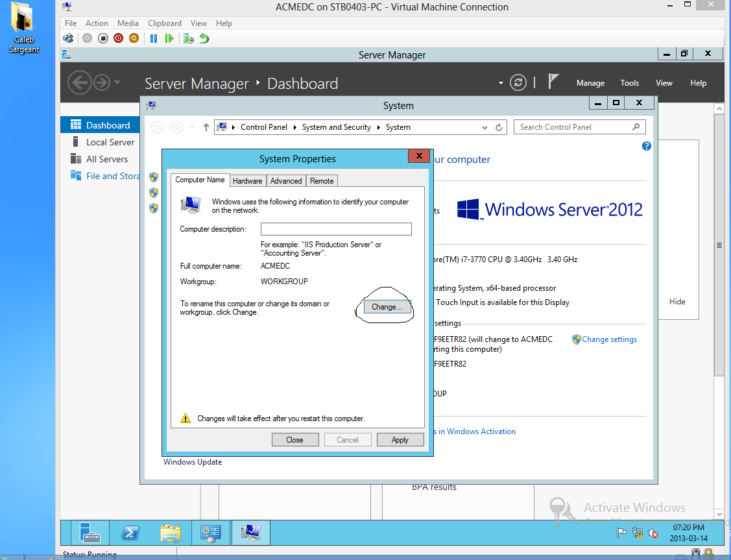731x560 pixels.
Task: Click the Computer description text field
Action: click(x=336, y=229)
